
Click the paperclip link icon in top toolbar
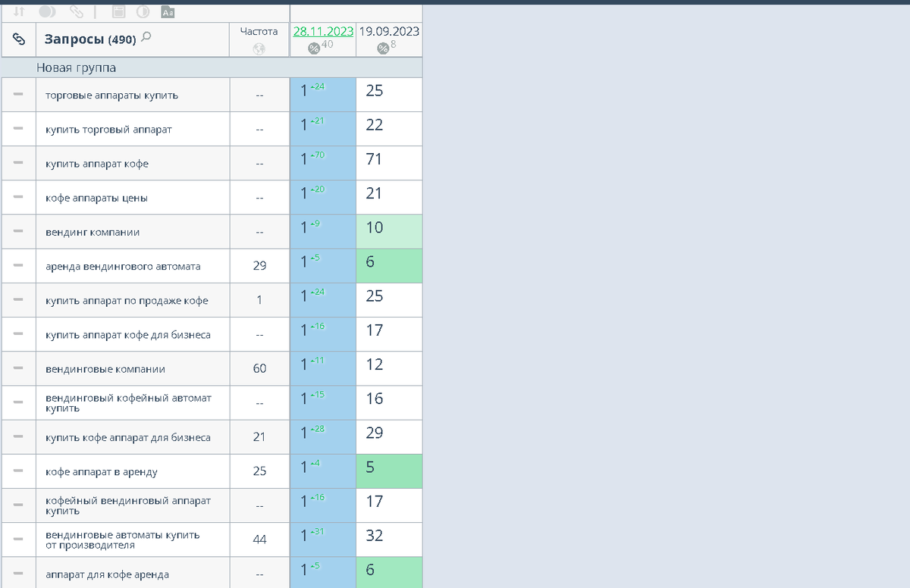pyautogui.click(x=77, y=11)
